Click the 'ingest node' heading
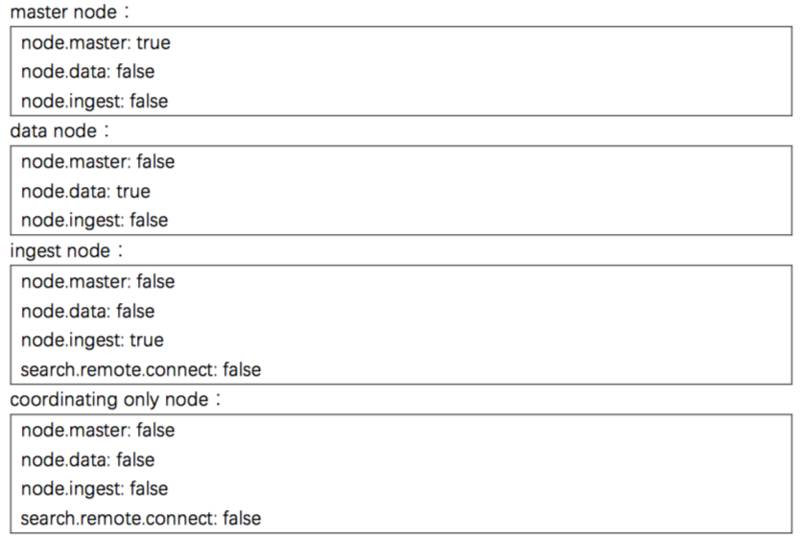The width and height of the screenshot is (800, 540). click(60, 250)
